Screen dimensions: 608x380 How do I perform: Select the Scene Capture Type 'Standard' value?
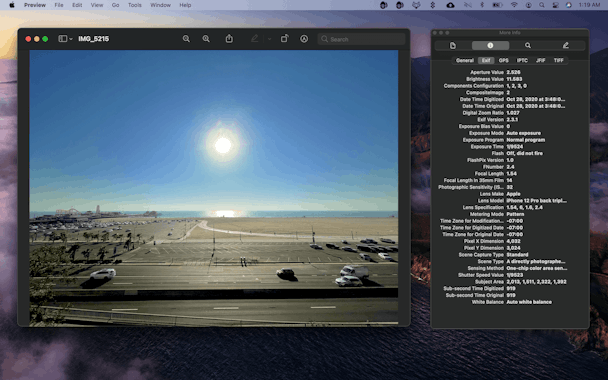517,255
